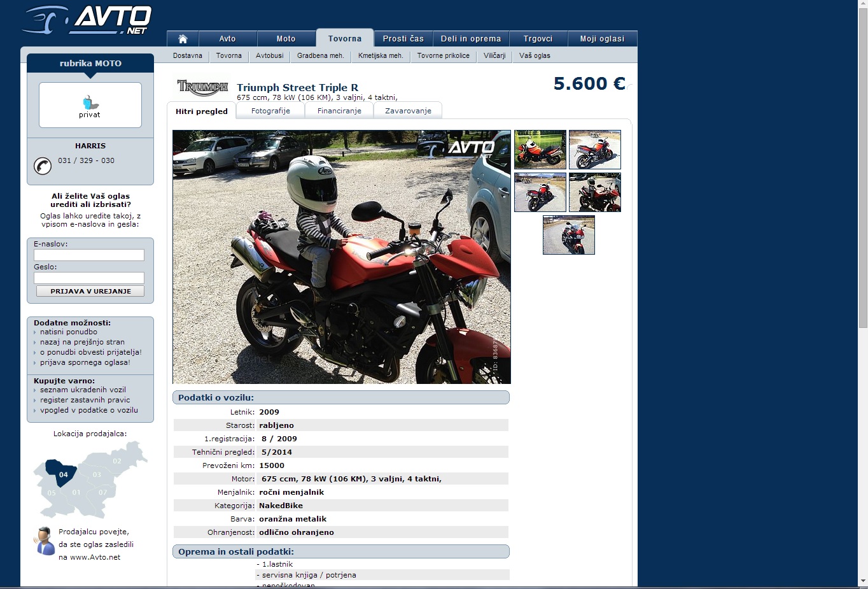Viewport: 868px width, 589px height.
Task: Select region 07 on the Slovenia map
Action: 102,492
